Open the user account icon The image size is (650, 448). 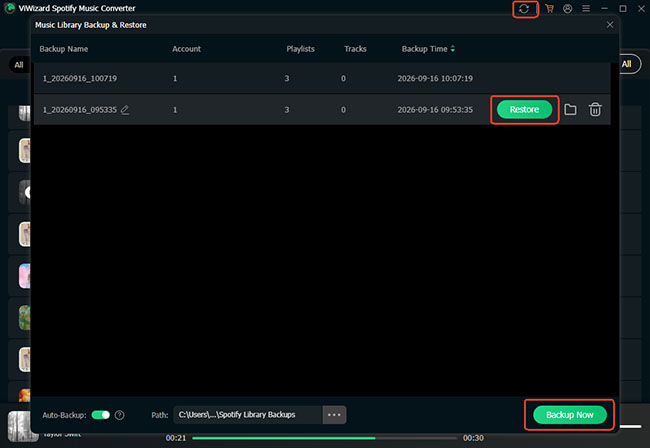point(568,9)
